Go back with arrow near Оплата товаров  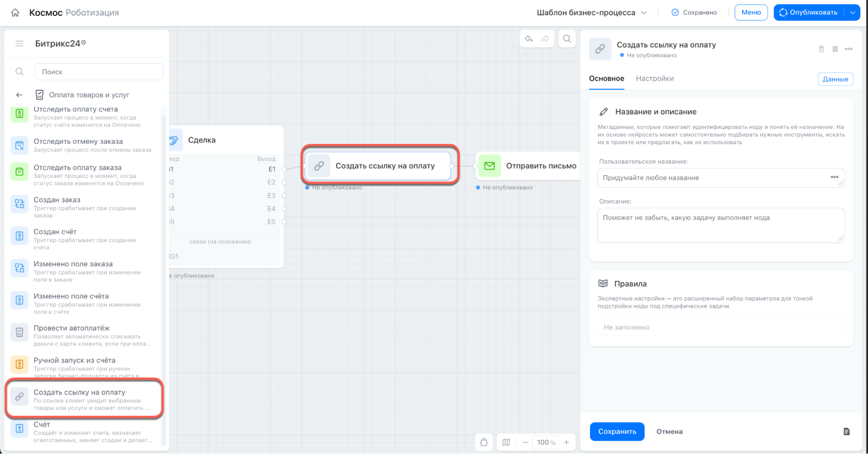pyautogui.click(x=19, y=95)
